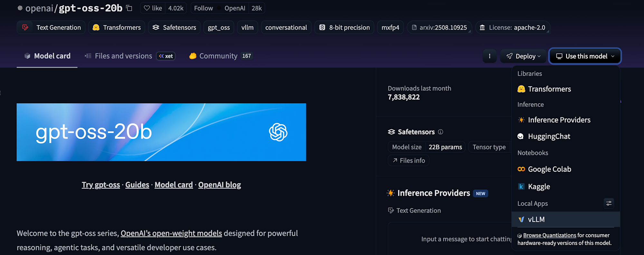This screenshot has width=644, height=255.
Task: Select the Google Colab notebook option
Action: tap(549, 169)
